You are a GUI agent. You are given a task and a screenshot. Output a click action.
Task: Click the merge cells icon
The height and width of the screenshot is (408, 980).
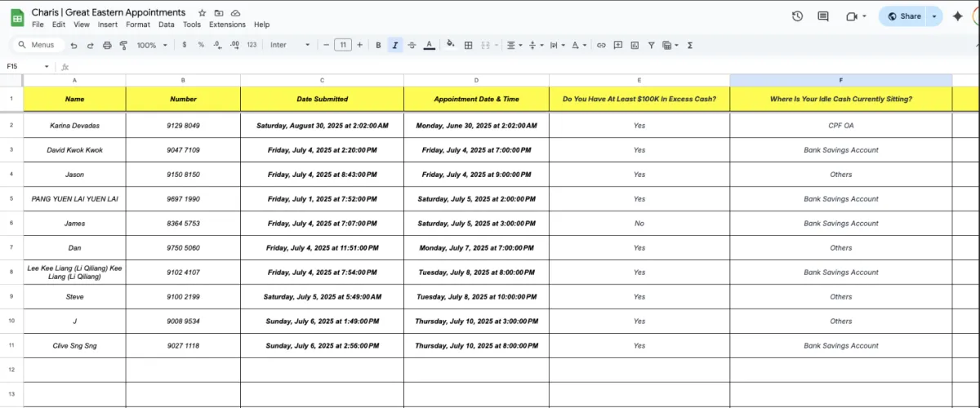[485, 45]
